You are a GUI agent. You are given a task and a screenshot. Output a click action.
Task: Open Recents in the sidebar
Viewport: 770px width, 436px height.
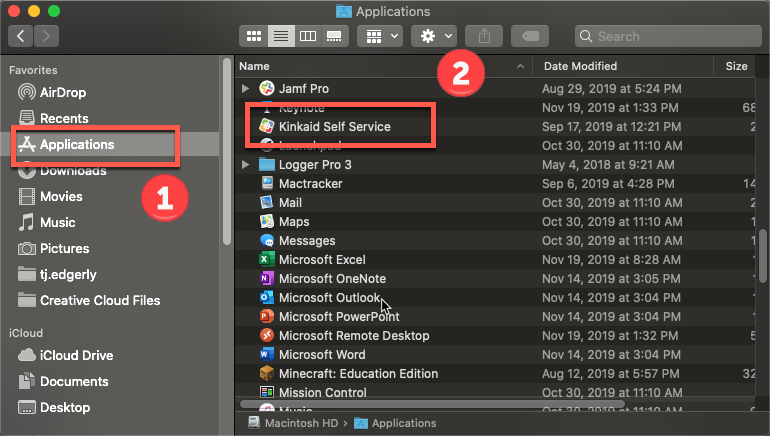64,118
